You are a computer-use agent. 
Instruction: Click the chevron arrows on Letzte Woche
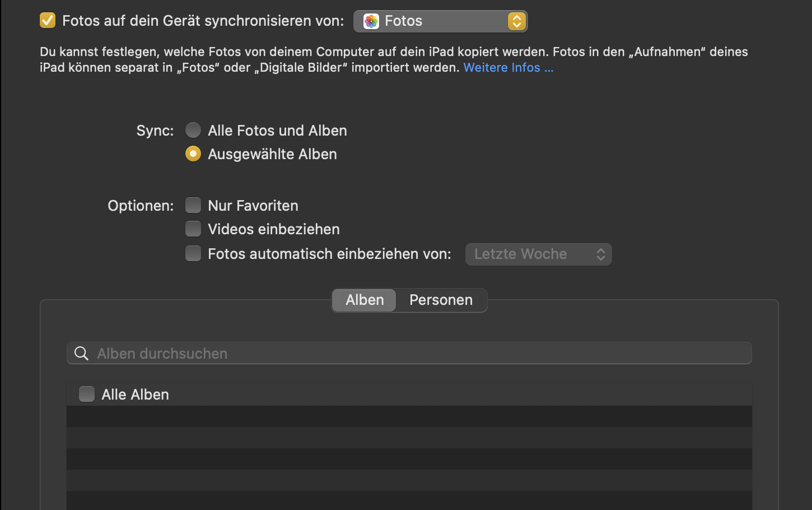coord(600,254)
